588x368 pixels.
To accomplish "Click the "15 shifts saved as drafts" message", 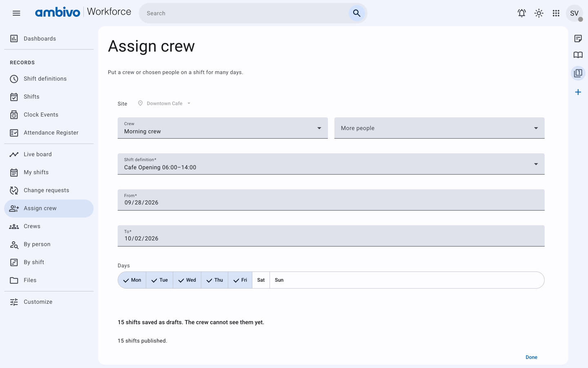I will (x=191, y=322).
